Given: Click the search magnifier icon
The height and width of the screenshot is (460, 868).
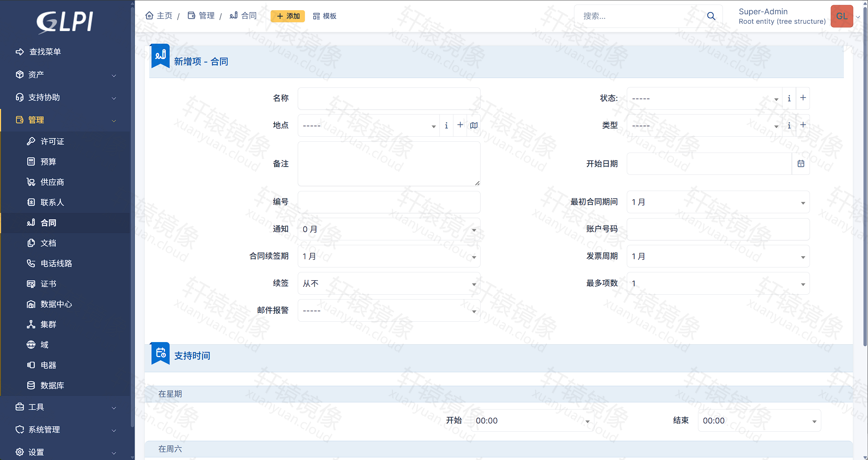Looking at the screenshot, I should (x=711, y=16).
